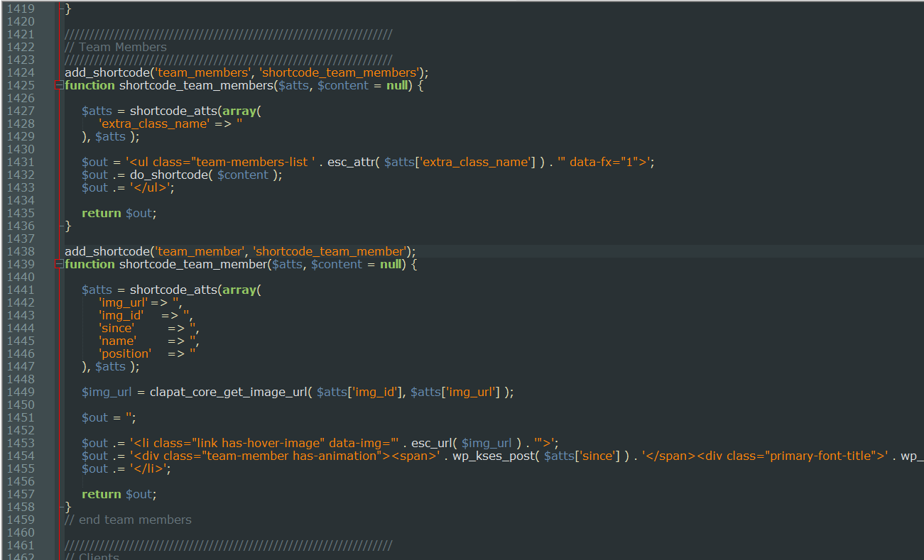Viewport: 924px width, 560px height.
Task: Click the 'team_members' string on line 1424
Action: pos(202,72)
